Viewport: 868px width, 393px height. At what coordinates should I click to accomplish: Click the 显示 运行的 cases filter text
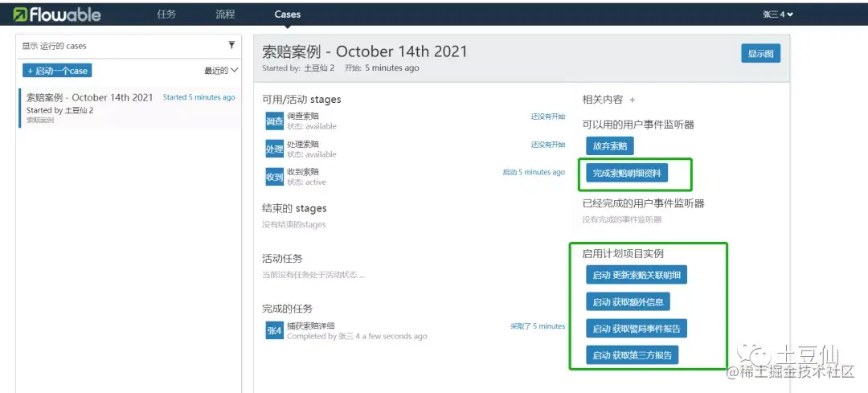pos(55,46)
